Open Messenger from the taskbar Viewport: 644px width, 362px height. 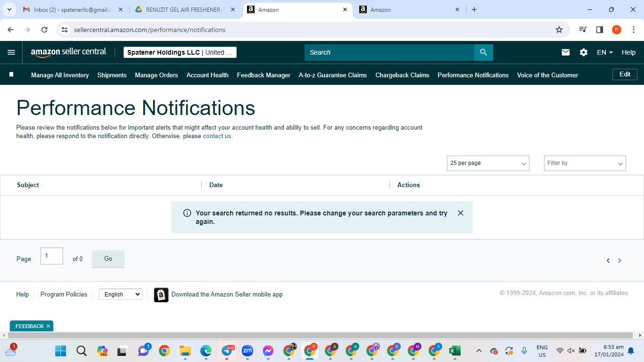click(268, 351)
